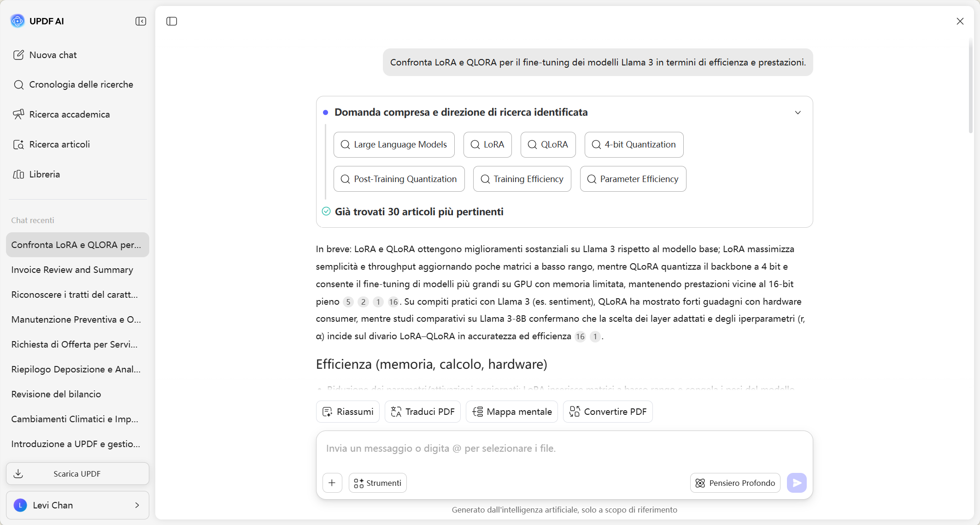Click the Ricerca articoli document-search icon
980x525 pixels.
tap(18, 145)
